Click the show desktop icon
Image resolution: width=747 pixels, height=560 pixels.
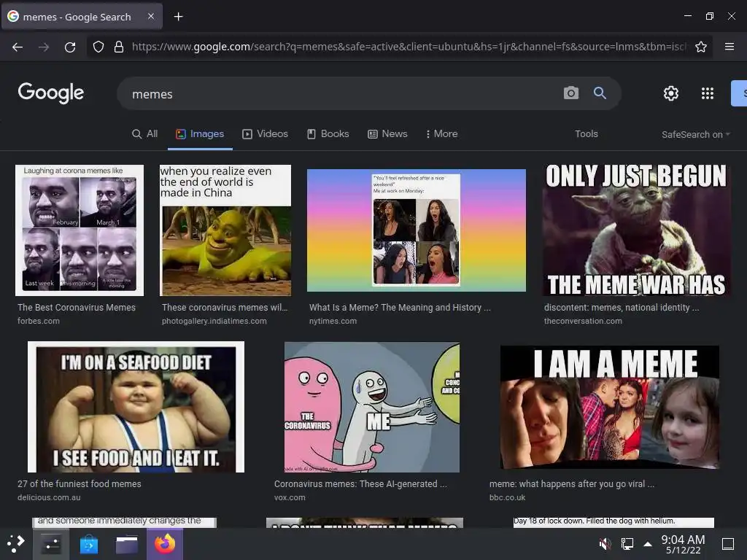tap(728, 543)
